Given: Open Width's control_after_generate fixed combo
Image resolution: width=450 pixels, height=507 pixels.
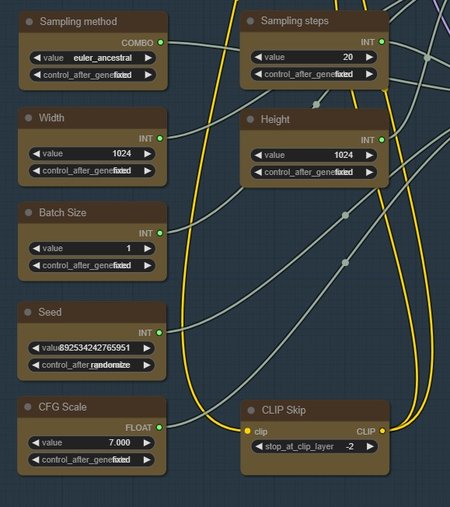Looking at the screenshot, I should click(92, 171).
